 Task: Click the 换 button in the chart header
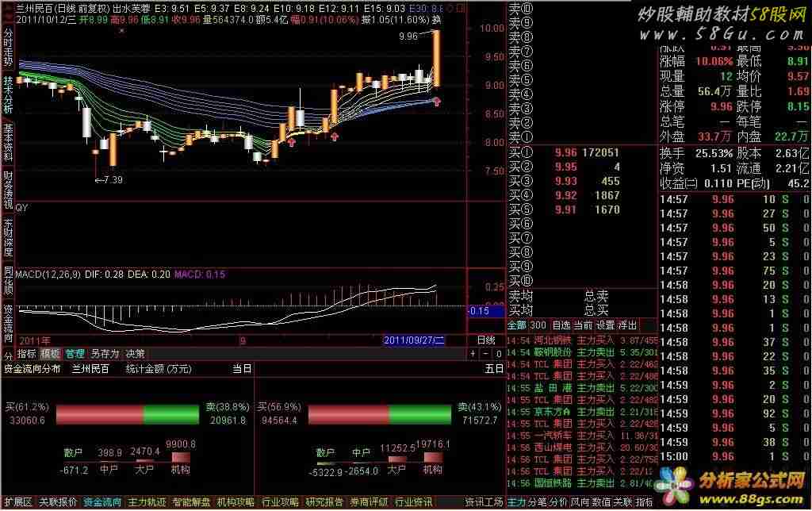point(437,20)
